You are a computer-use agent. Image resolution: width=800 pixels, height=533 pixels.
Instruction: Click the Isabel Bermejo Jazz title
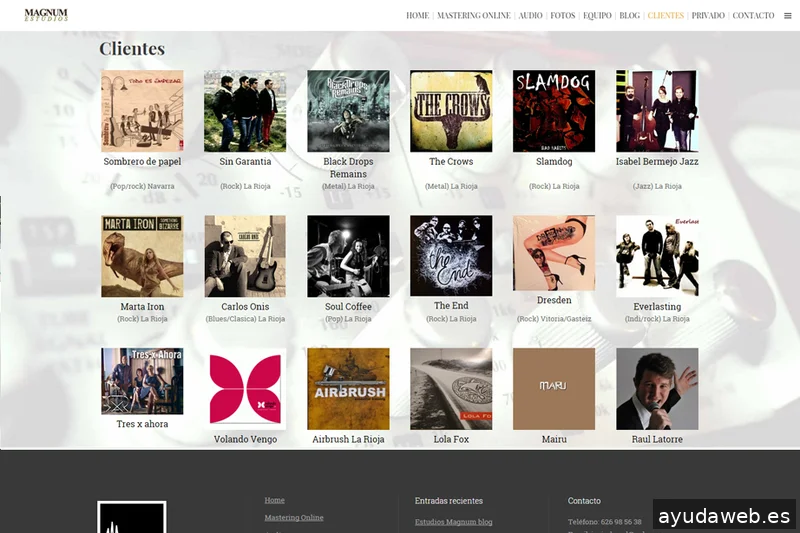click(657, 161)
